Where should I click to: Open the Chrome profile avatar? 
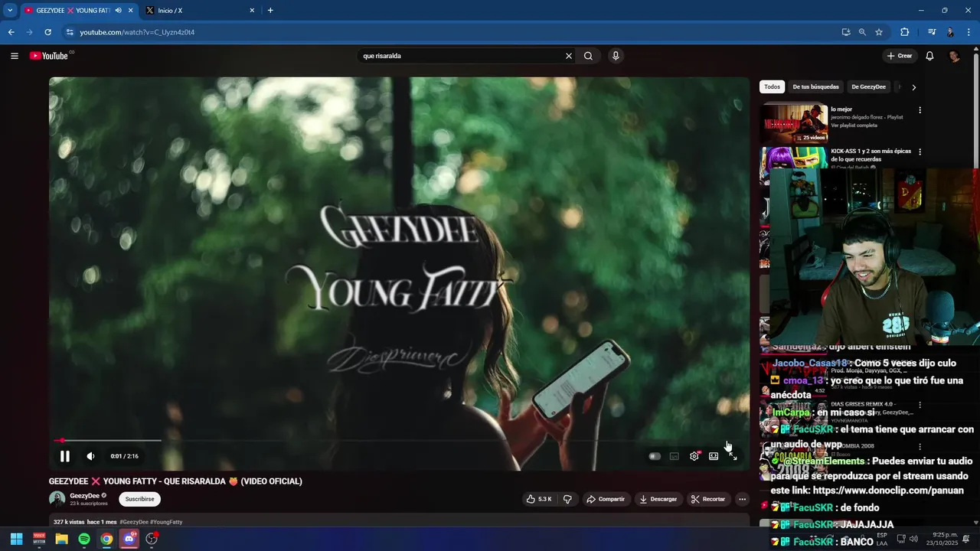tap(950, 32)
